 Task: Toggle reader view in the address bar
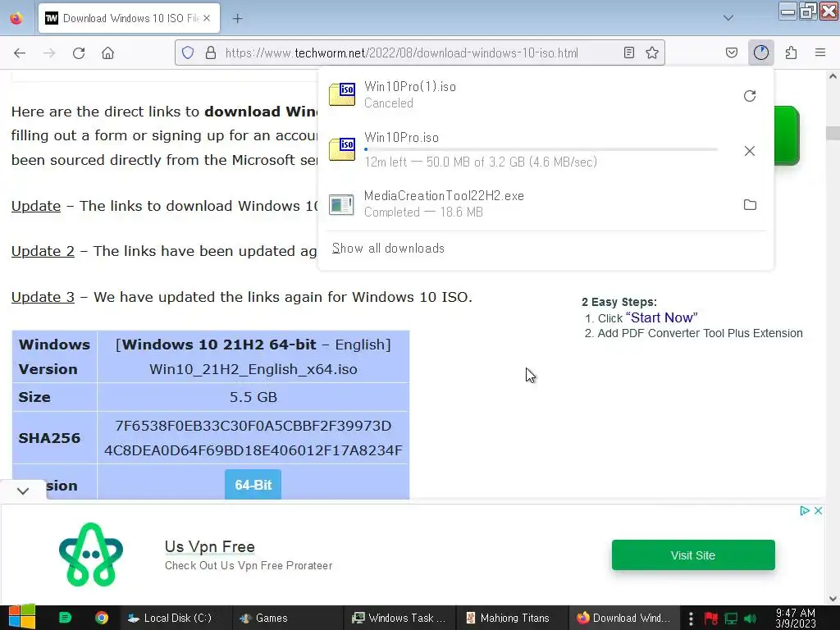coord(629,52)
